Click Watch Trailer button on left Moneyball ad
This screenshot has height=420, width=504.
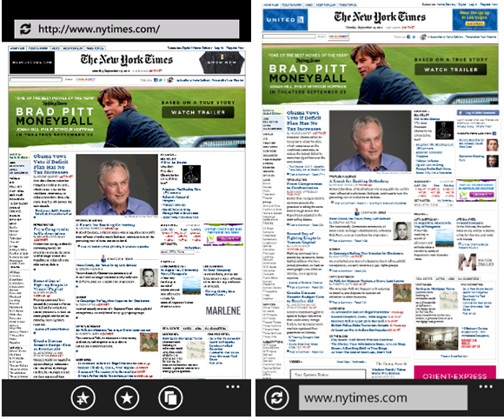tap(198, 112)
